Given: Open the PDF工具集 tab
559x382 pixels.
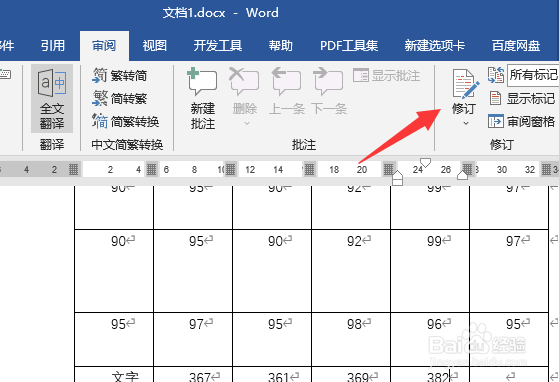Looking at the screenshot, I should click(349, 46).
